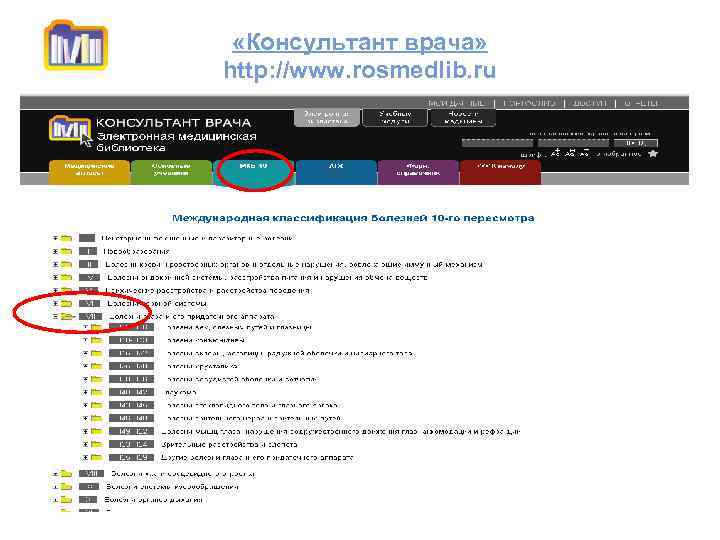Click the first link in the top gray bar
This screenshot has height=540, width=720.
[456, 103]
